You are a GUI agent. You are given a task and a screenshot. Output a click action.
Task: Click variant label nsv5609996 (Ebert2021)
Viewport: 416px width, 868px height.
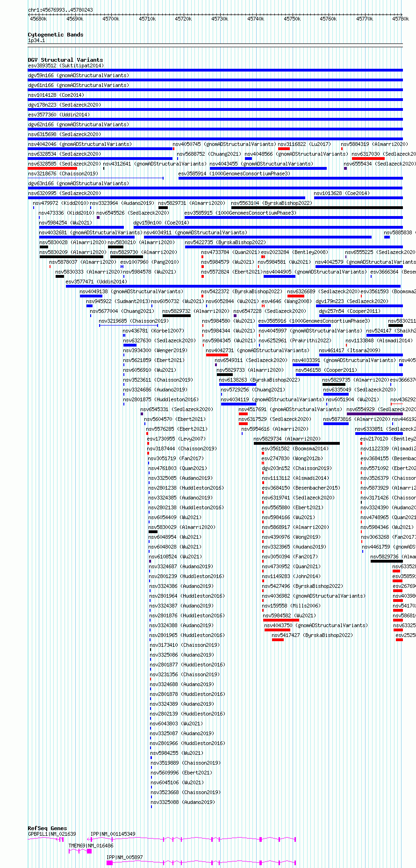(181, 773)
